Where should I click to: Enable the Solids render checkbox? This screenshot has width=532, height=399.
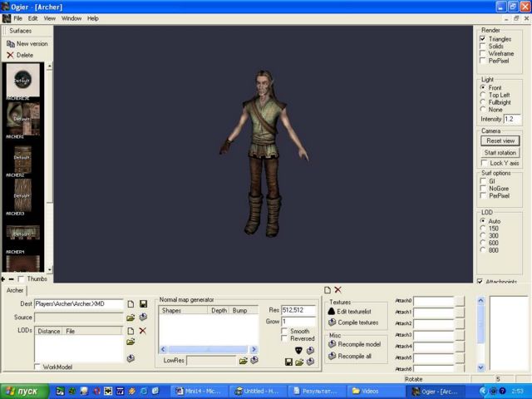483,47
